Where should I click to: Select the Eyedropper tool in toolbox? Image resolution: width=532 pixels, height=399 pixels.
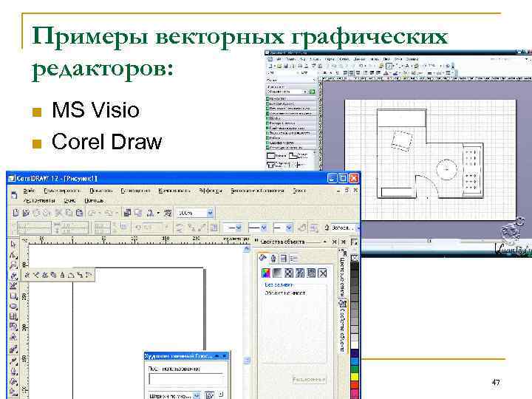[13, 361]
